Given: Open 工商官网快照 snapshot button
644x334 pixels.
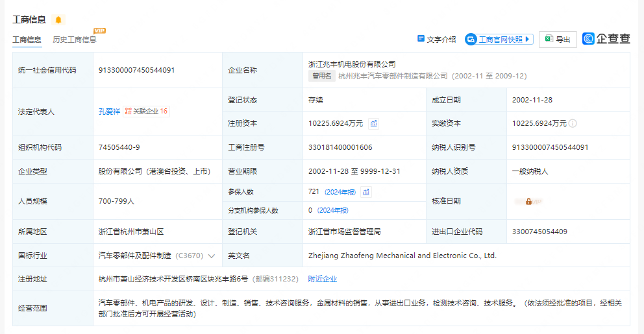Looking at the screenshot, I should pos(499,40).
